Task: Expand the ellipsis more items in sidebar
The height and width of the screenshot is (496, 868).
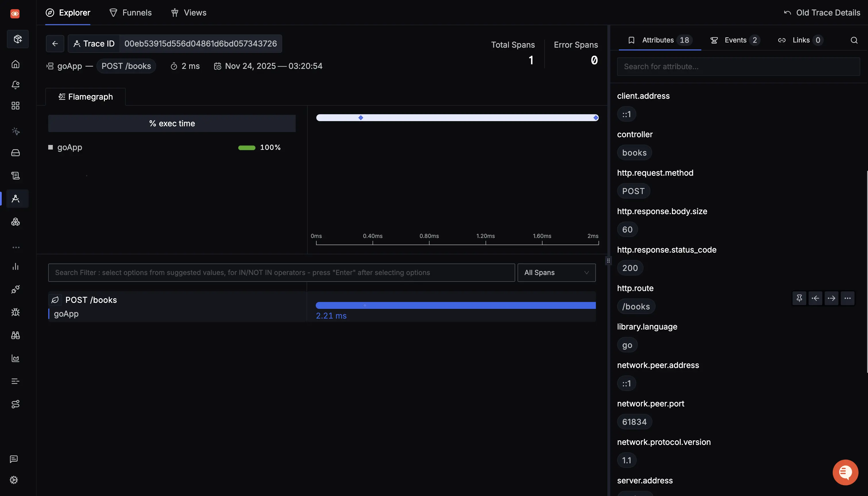Action: point(16,247)
